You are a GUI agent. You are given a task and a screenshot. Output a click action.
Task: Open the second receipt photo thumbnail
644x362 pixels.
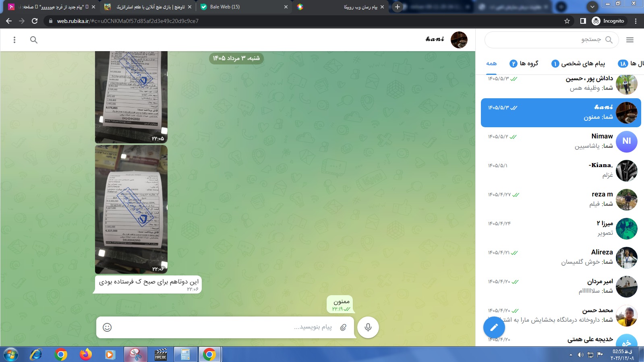pos(131,209)
